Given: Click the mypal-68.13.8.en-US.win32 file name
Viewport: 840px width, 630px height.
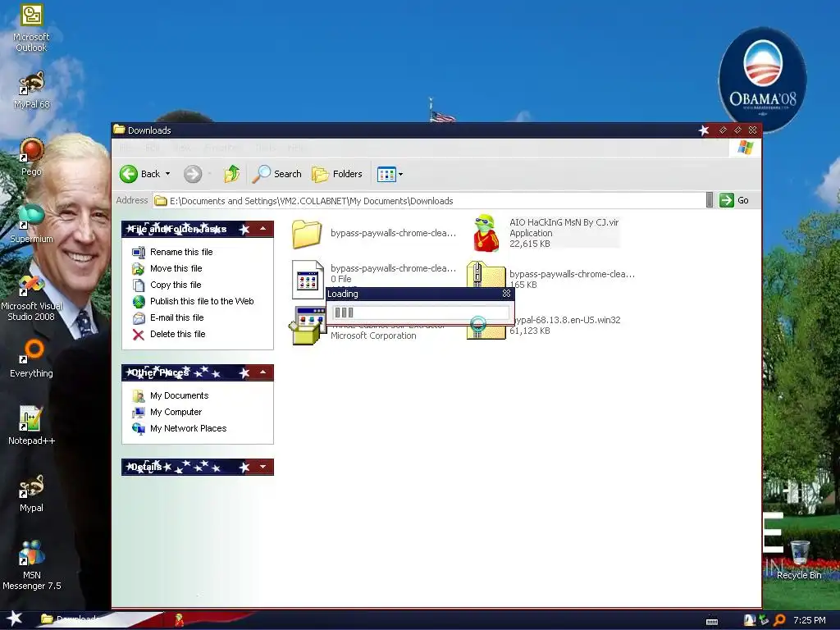Looking at the screenshot, I should pos(566,320).
